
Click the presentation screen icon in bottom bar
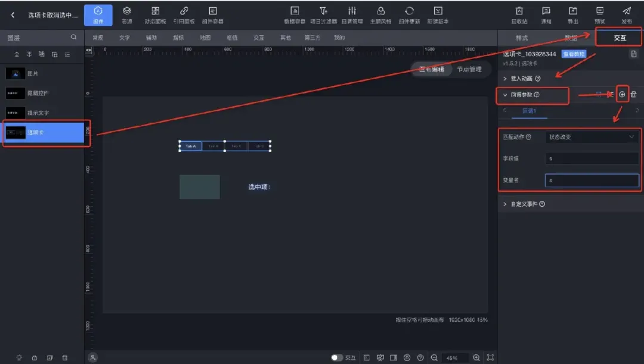[380, 357]
